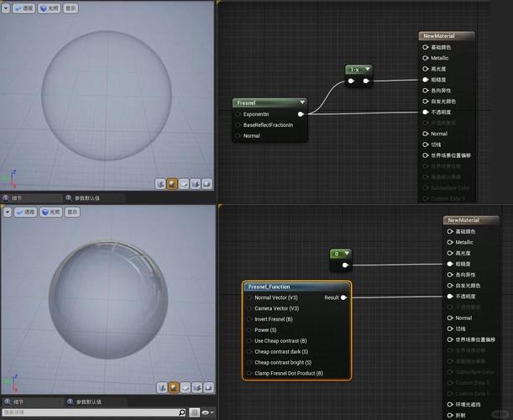The image size is (513, 420).
Task: Click the search magnifier in details search box
Action: pyautogui.click(x=182, y=412)
